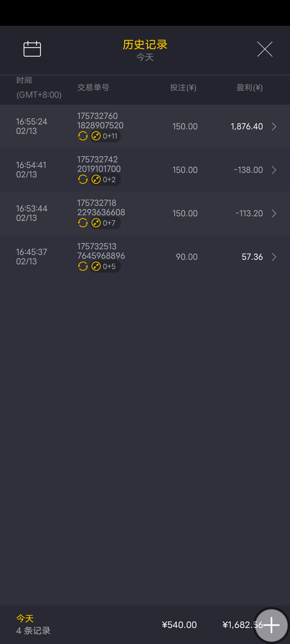This screenshot has width=290, height=644.
Task: Close the history records panel
Action: (265, 49)
